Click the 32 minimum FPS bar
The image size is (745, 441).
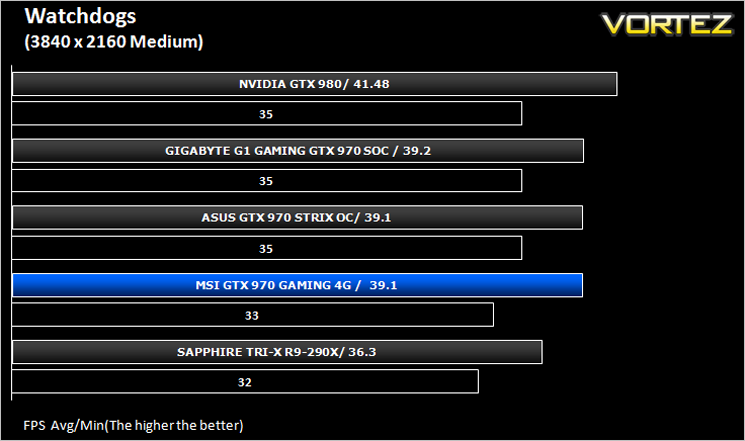245,382
